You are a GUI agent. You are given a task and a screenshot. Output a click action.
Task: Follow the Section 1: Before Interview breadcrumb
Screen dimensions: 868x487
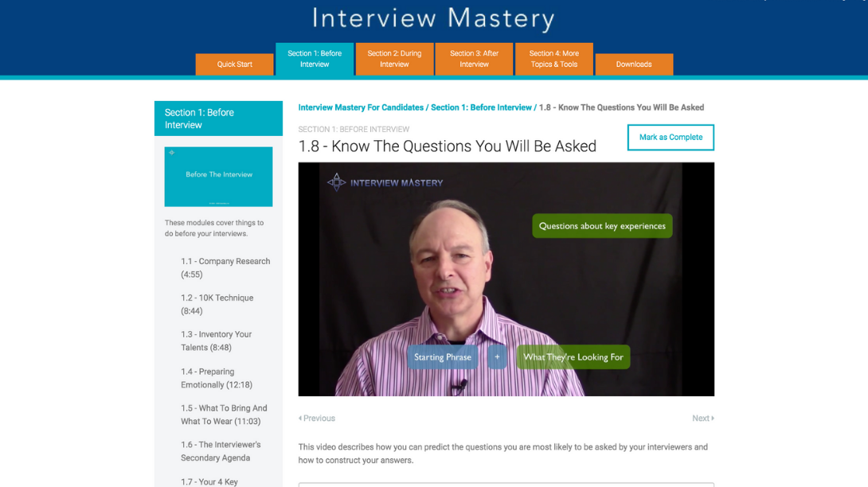click(x=481, y=107)
